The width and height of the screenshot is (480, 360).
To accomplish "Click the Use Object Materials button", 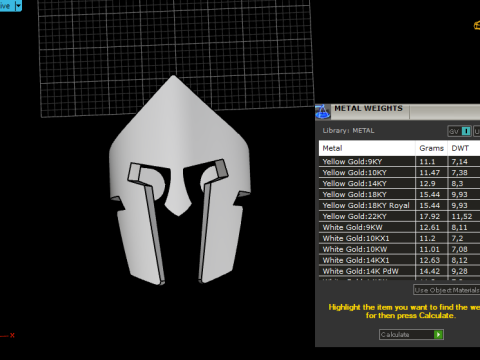I will point(447,290).
